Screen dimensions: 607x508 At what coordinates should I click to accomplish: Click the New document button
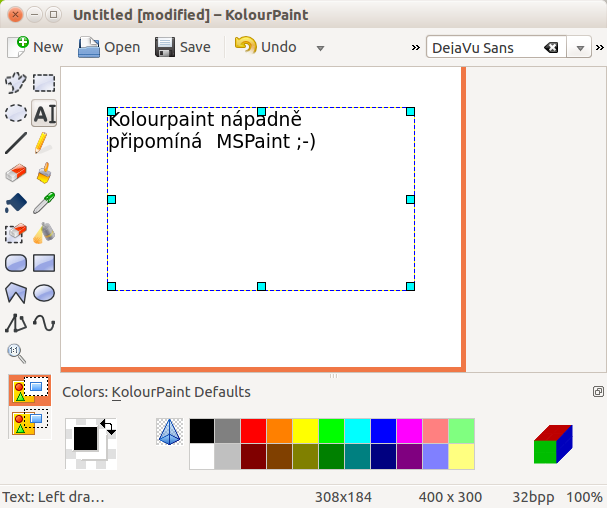35,47
